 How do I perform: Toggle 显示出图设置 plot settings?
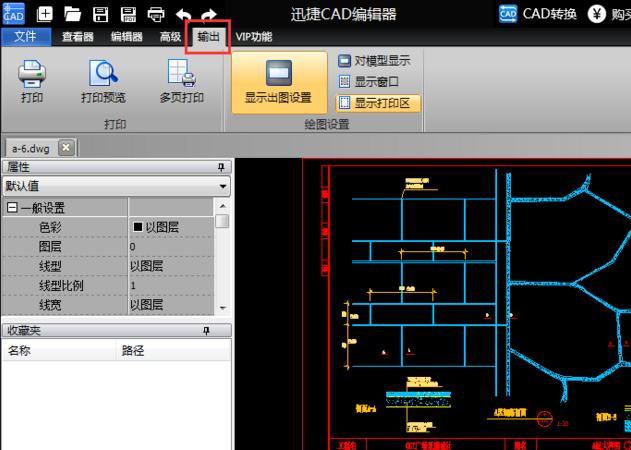pos(279,83)
